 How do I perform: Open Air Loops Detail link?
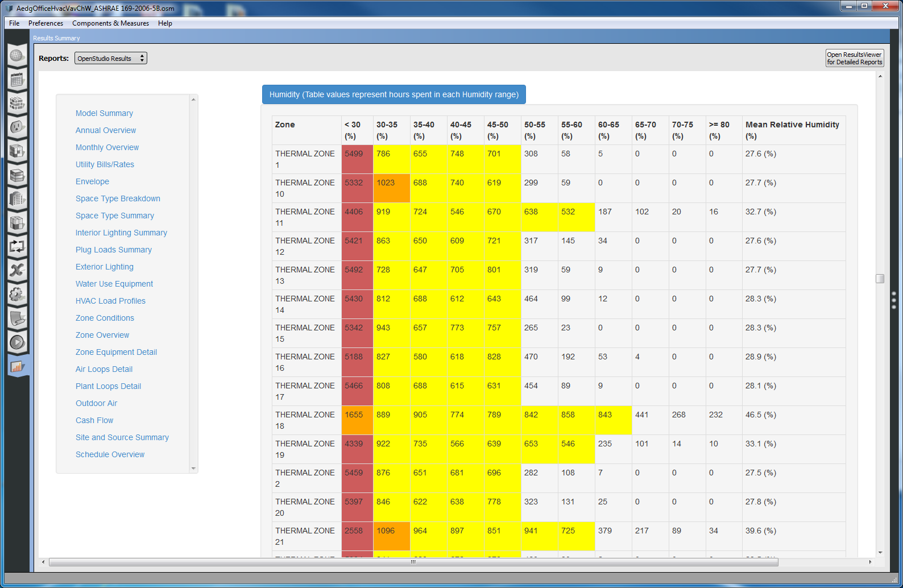[x=104, y=369]
